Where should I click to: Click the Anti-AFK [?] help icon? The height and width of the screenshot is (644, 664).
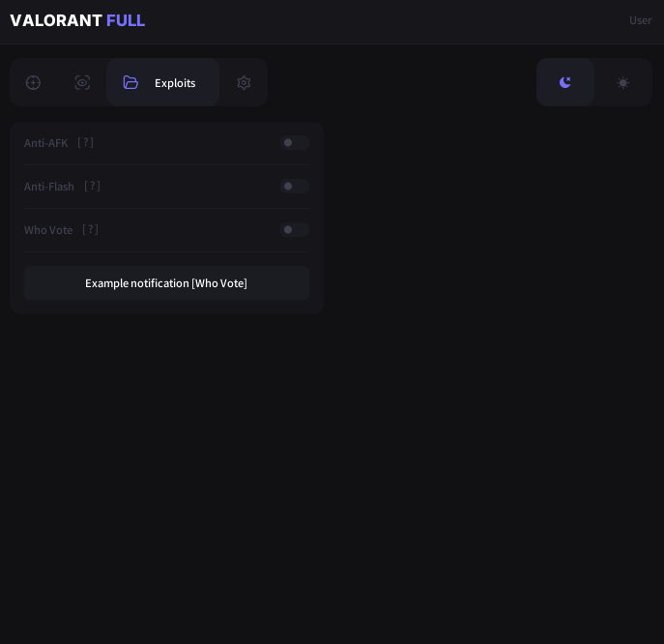click(86, 143)
